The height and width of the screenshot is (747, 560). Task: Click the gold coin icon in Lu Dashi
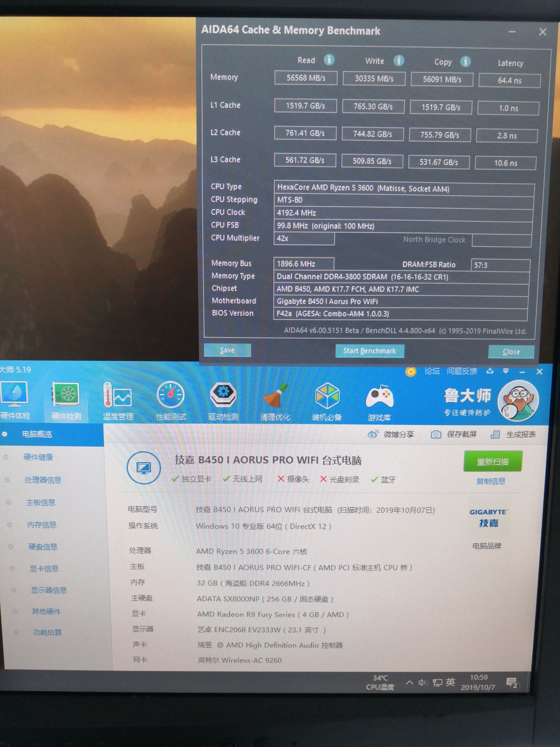(411, 372)
